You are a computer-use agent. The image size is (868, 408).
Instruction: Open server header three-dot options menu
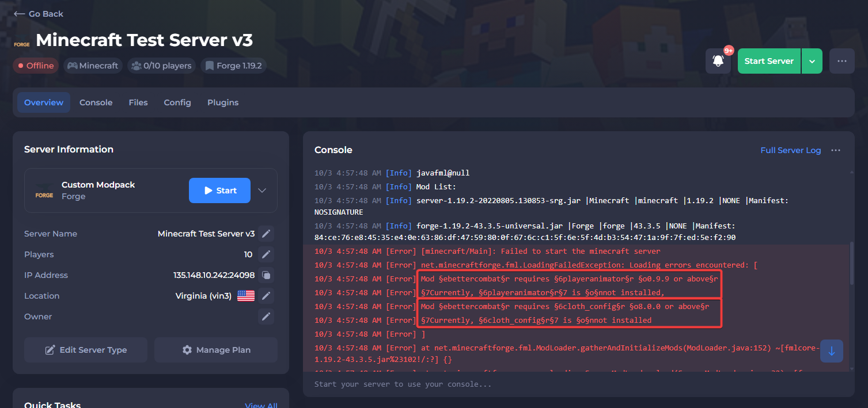(842, 61)
